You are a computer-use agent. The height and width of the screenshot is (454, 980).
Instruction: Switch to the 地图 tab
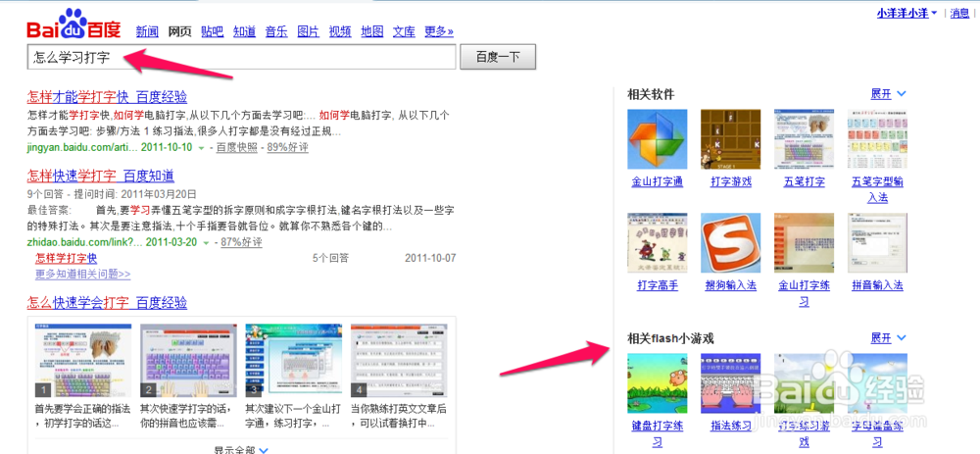click(371, 31)
